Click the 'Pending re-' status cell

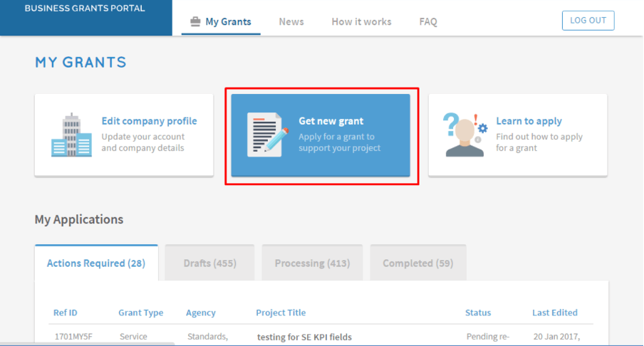(x=488, y=337)
